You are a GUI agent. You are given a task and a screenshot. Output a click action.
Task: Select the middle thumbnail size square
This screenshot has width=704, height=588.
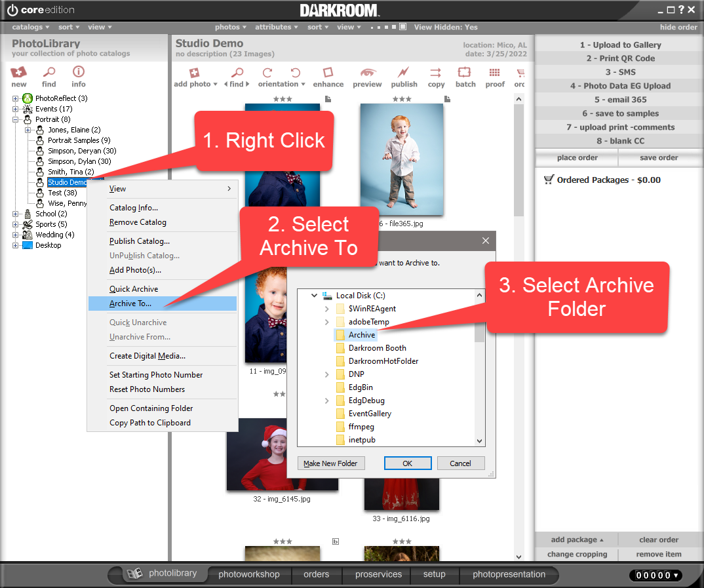387,28
